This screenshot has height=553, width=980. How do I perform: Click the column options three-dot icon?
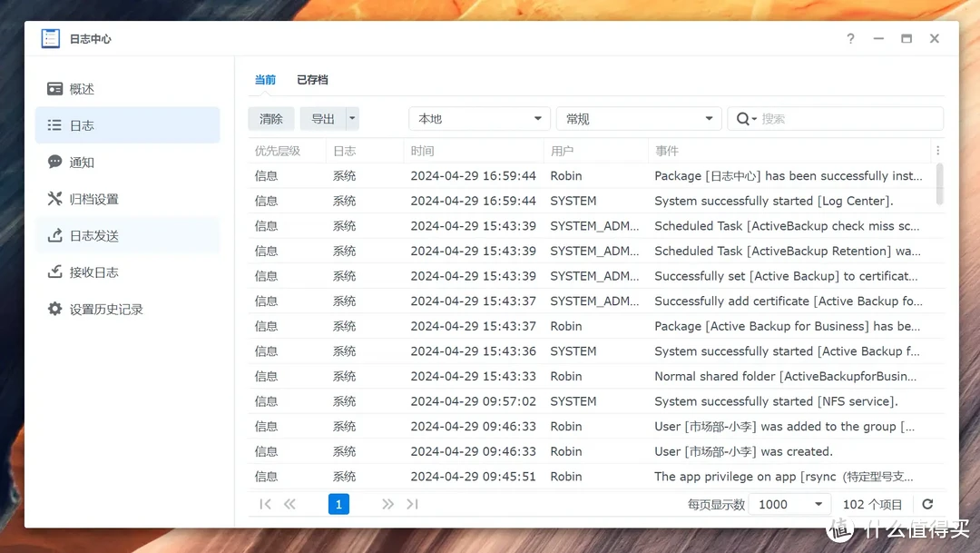937,151
